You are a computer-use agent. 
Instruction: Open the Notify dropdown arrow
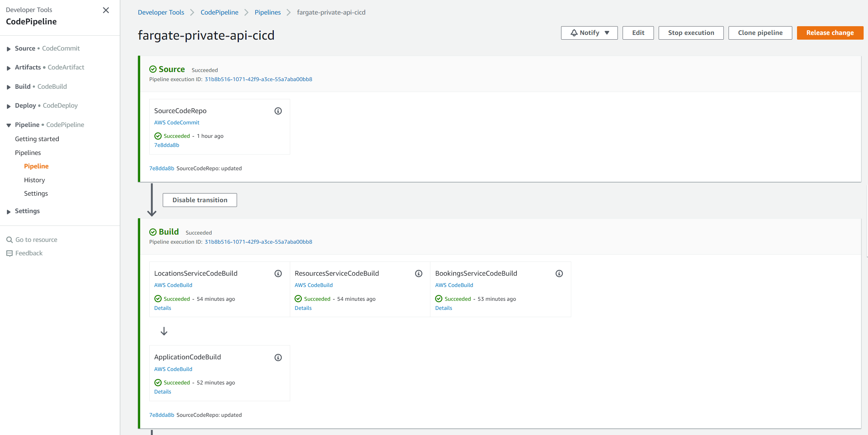607,33
